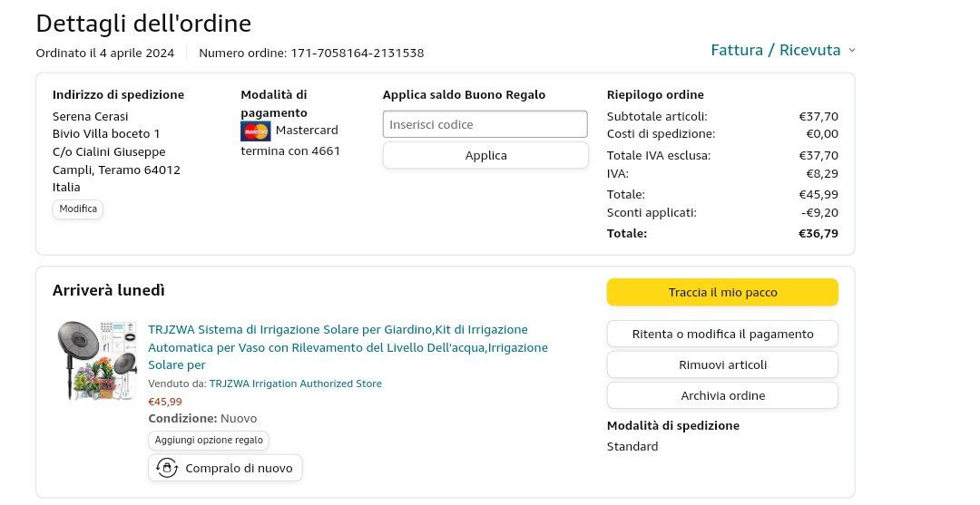Click the order number 171-7058164-2131538
This screenshot has height=505, width=980.
pyautogui.click(x=357, y=53)
